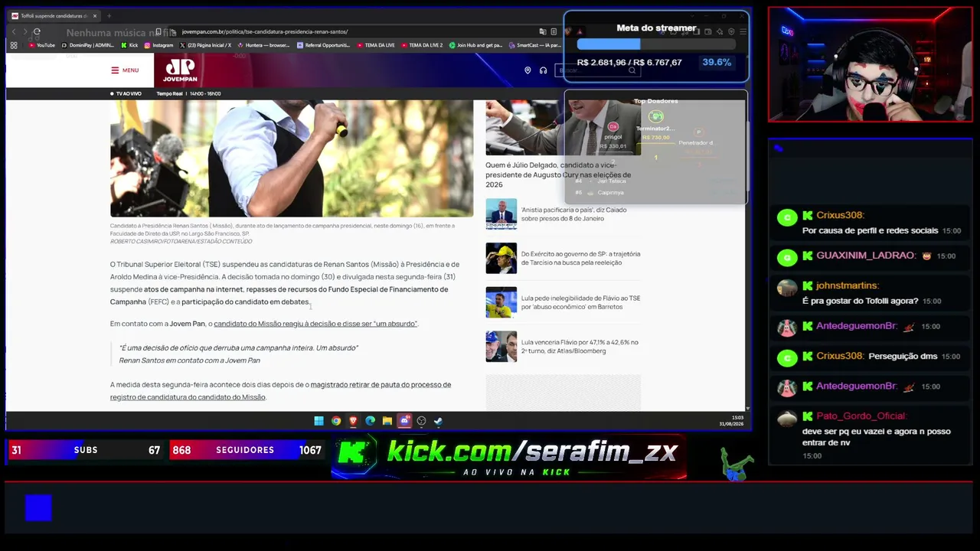Open the Quem é Júlio Delgado article headline
This screenshot has width=980, height=551.
tap(558, 174)
